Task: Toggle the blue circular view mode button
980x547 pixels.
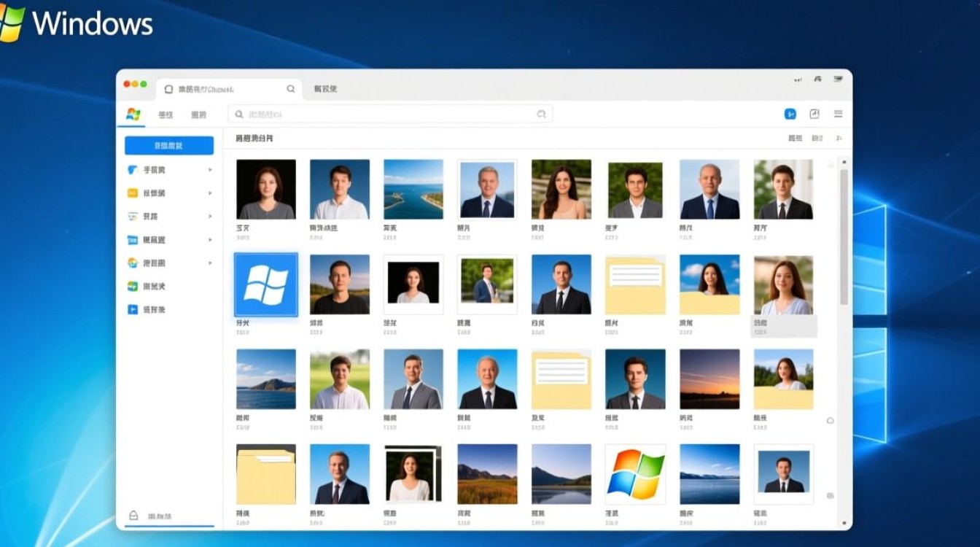Action: click(x=790, y=114)
